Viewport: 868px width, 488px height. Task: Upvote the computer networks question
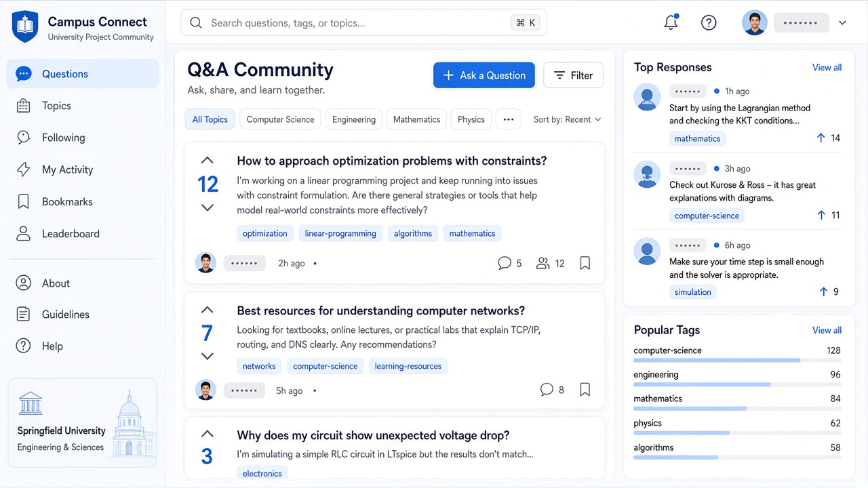[208, 310]
